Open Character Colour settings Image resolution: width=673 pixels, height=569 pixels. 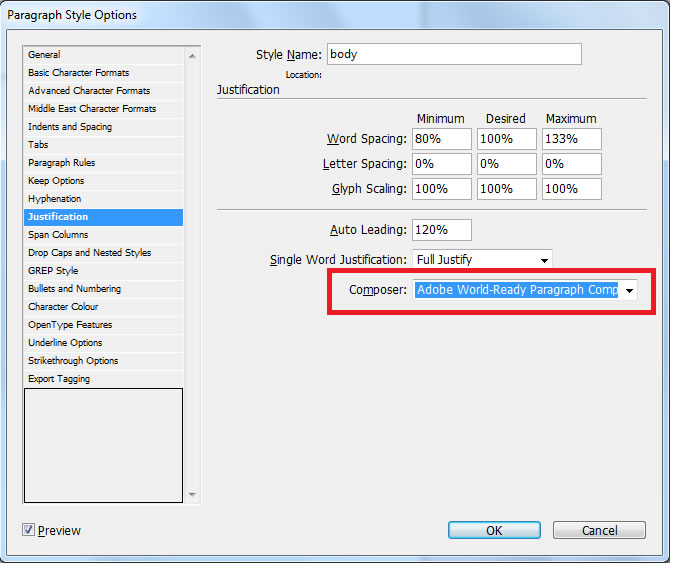tap(103, 307)
